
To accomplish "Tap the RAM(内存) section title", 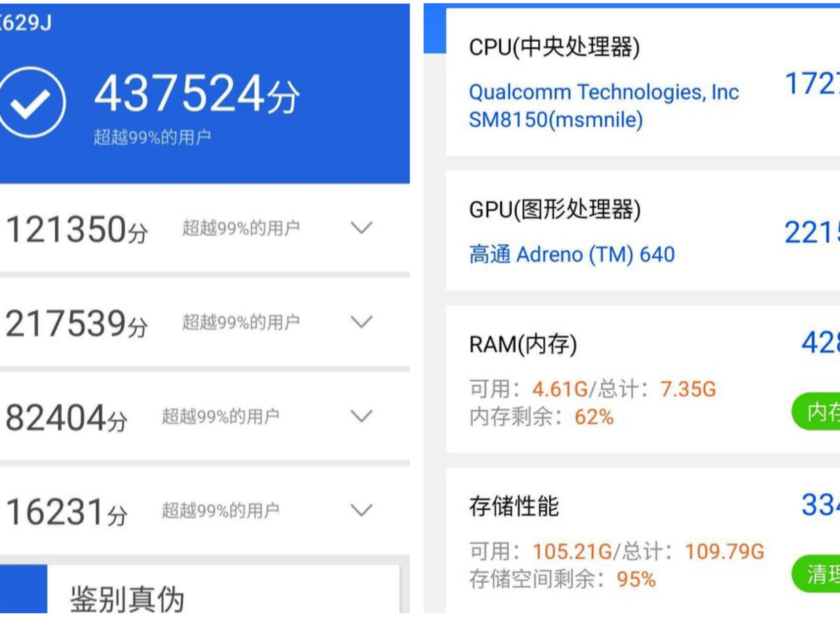I will coord(523,344).
